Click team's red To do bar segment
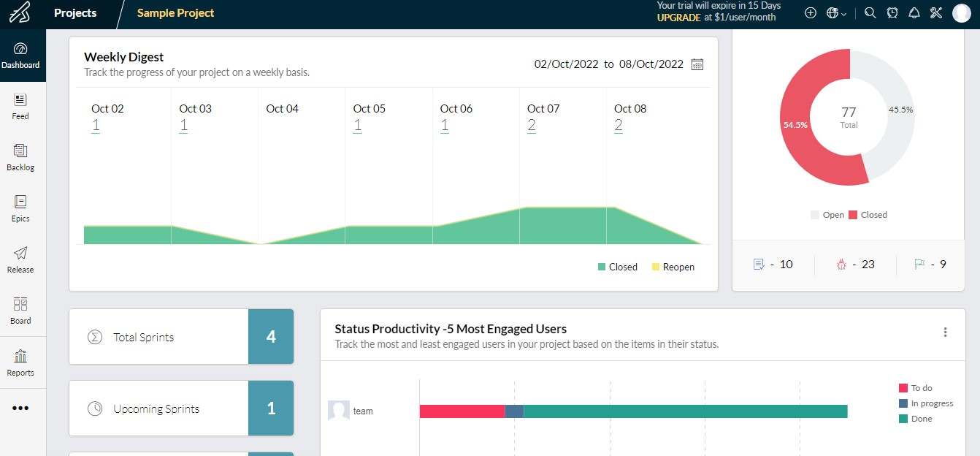 (x=462, y=411)
